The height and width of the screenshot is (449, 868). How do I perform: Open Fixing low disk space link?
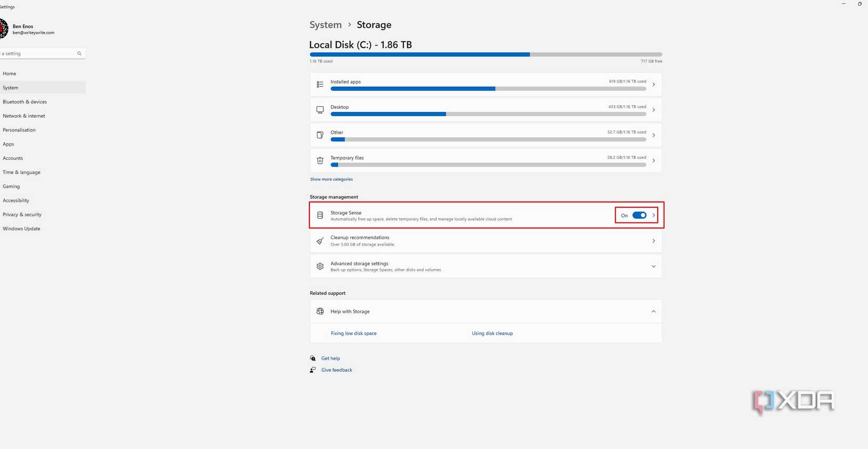point(354,333)
